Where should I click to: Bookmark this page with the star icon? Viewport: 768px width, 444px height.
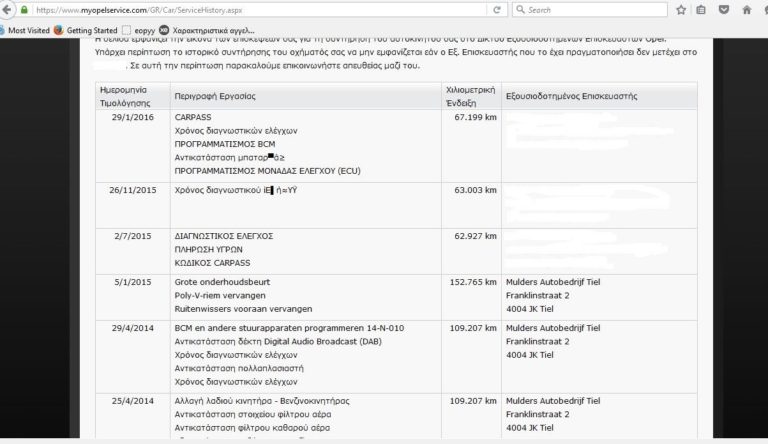[x=680, y=10]
